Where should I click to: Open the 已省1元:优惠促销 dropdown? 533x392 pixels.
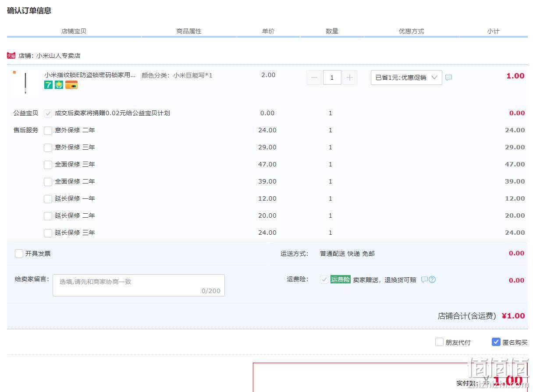[x=406, y=78]
